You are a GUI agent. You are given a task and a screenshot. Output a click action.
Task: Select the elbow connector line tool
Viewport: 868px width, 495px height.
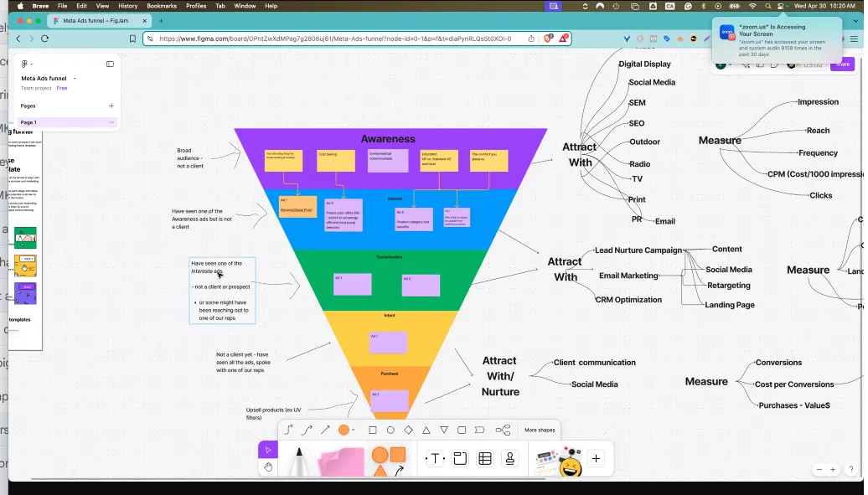tap(288, 430)
